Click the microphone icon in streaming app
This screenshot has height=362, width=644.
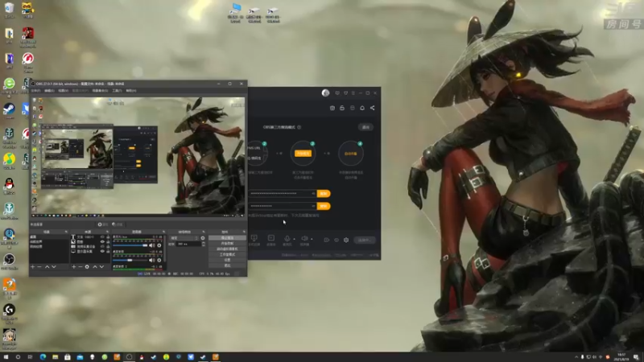[x=287, y=238]
